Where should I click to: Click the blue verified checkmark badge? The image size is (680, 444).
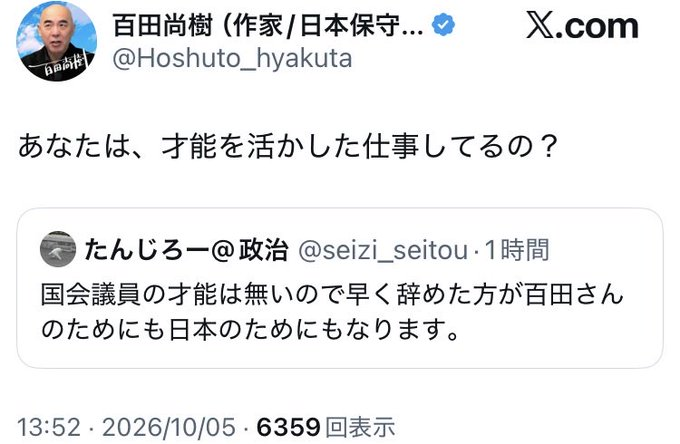[x=443, y=25]
